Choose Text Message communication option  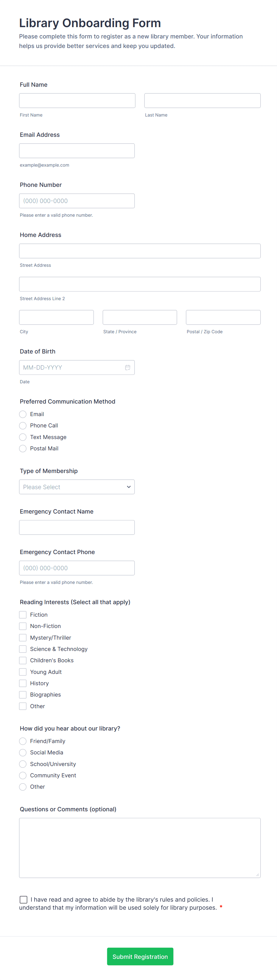pyautogui.click(x=23, y=437)
